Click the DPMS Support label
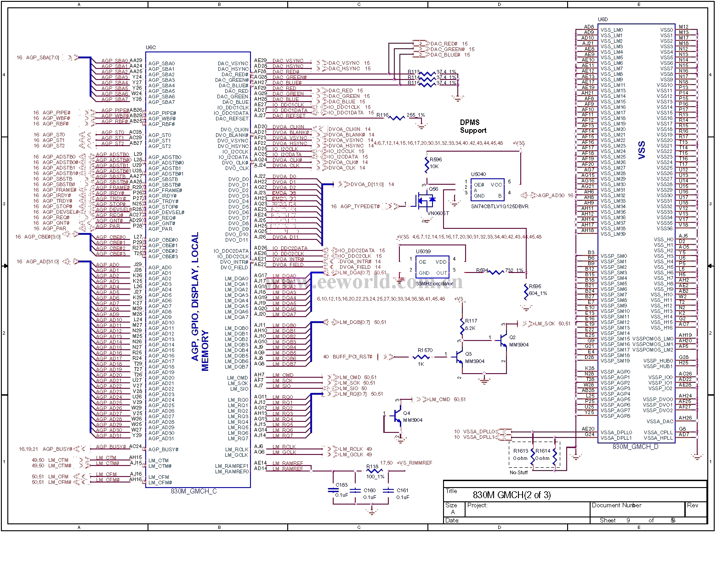Image resolution: width=728 pixels, height=562 pixels. 473,126
